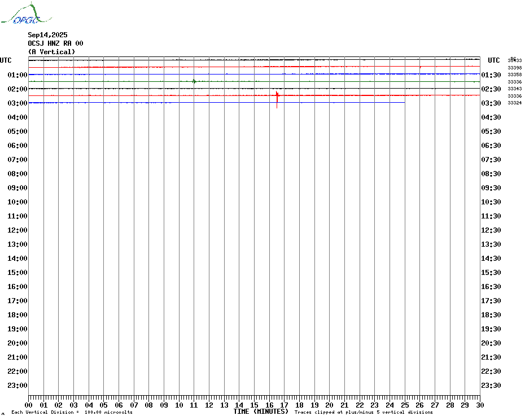
Task: Click the minute label 28 on the time axis
Action: [450, 405]
